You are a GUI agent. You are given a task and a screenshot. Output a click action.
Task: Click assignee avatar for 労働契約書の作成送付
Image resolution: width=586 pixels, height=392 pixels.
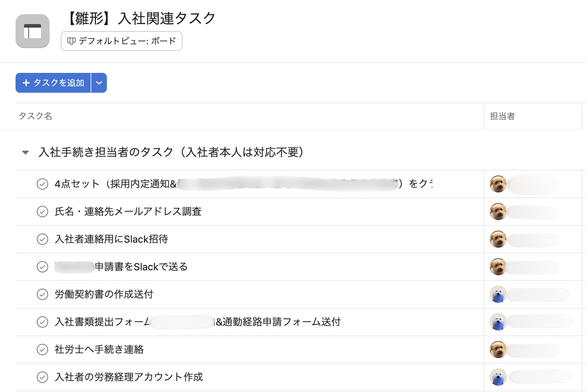498,294
